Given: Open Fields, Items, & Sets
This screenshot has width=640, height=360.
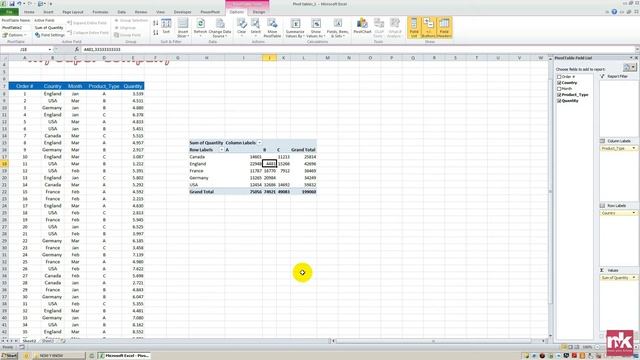Looking at the screenshot, I should click(x=338, y=28).
